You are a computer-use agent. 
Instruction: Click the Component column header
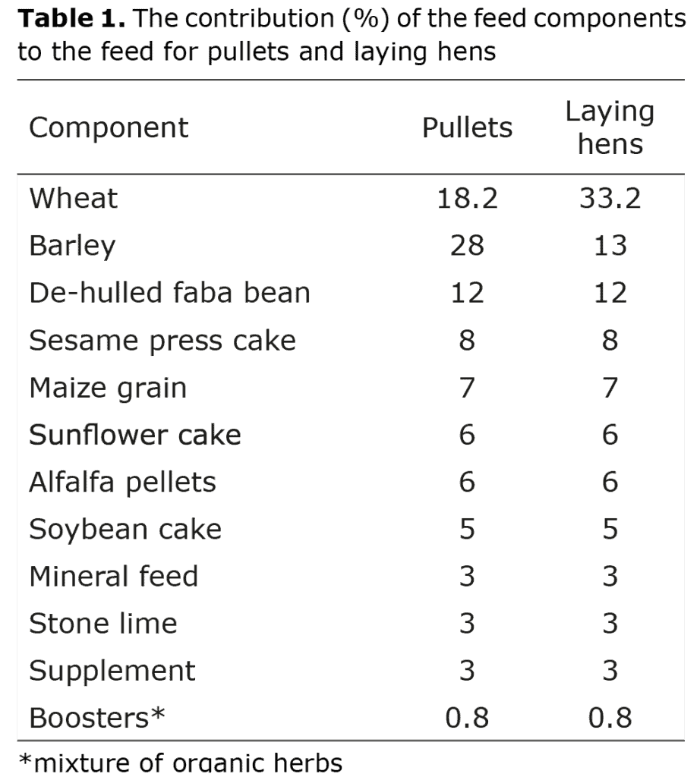[108, 127]
